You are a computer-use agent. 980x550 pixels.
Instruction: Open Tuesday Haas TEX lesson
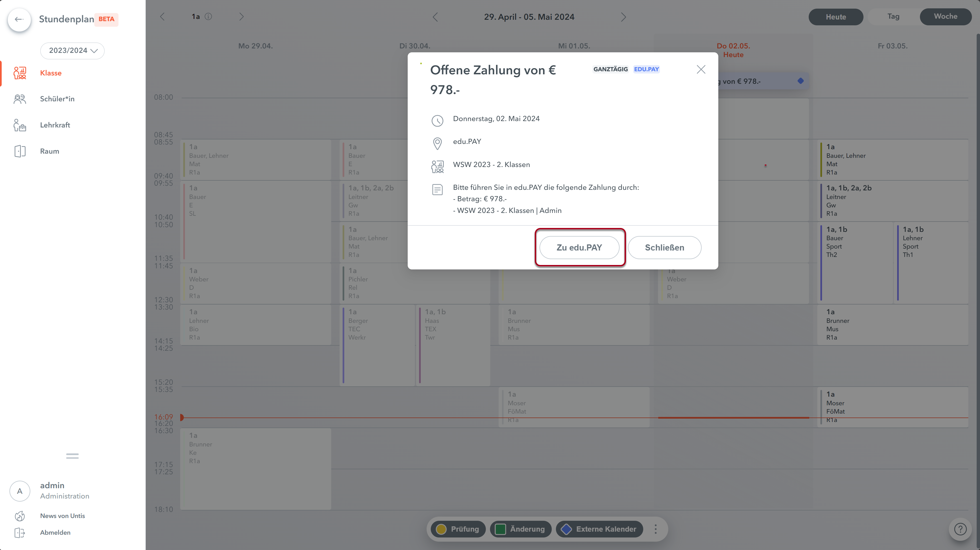coord(453,345)
